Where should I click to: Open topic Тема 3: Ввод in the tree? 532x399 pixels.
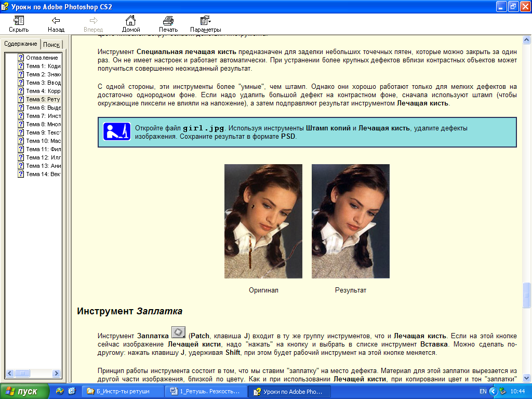[44, 83]
